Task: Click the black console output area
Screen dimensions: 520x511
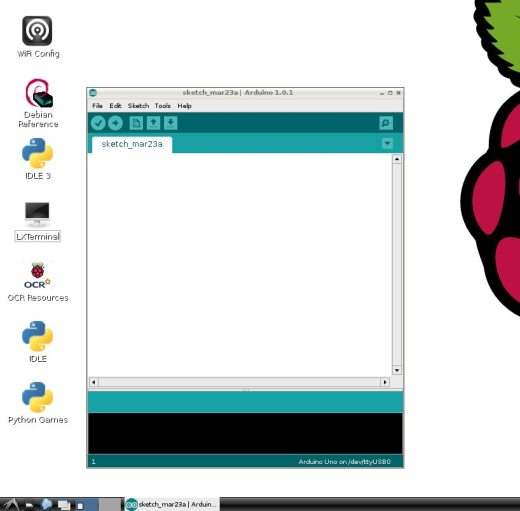Action: coord(245,433)
